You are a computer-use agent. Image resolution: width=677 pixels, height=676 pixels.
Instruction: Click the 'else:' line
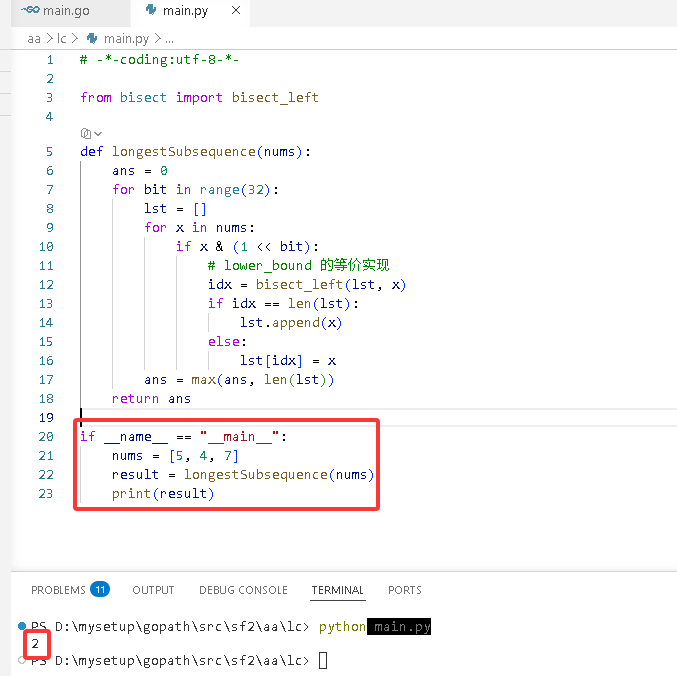(x=227, y=341)
